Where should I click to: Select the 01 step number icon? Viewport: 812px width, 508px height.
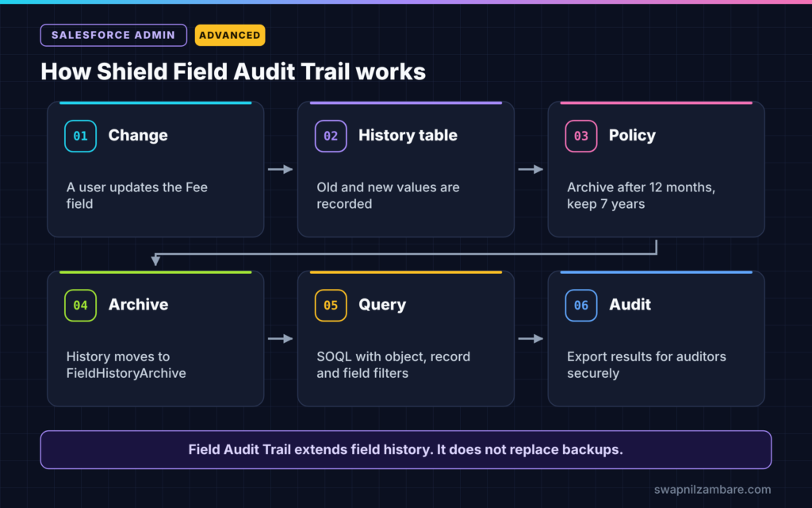point(80,136)
